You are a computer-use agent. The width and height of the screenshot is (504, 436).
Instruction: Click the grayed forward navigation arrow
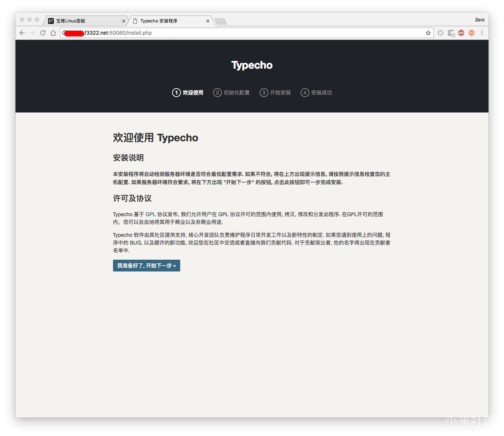32,33
